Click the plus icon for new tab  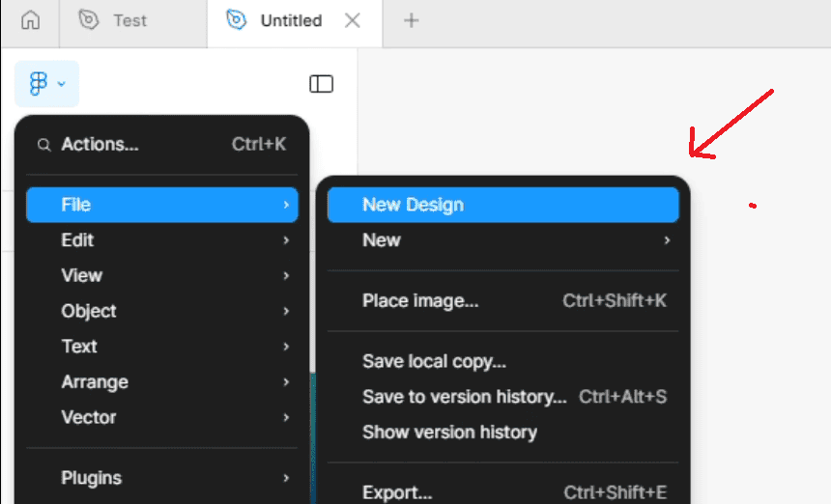point(412,20)
